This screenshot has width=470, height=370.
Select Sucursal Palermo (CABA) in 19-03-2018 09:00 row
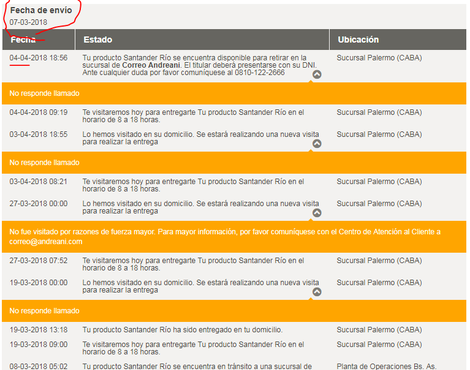(x=379, y=344)
